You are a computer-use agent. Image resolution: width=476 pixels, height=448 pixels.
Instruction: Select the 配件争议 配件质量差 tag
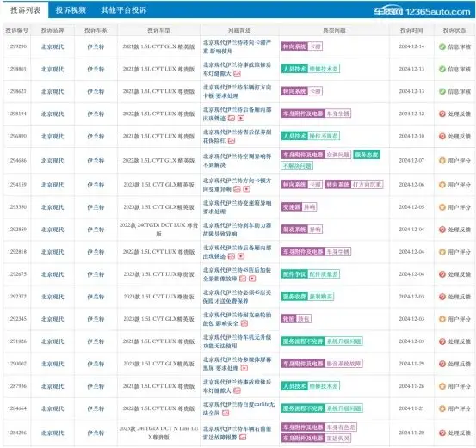click(x=311, y=274)
